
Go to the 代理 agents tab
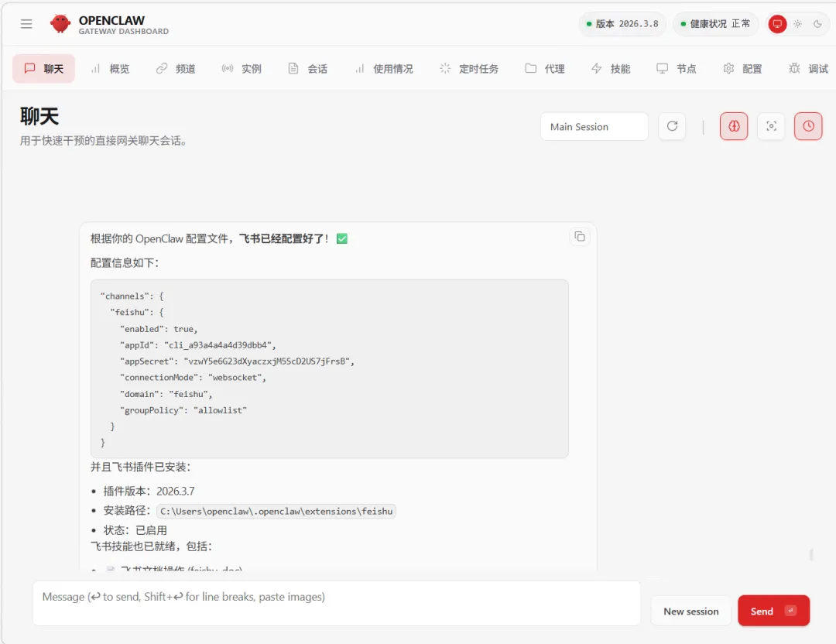click(545, 69)
